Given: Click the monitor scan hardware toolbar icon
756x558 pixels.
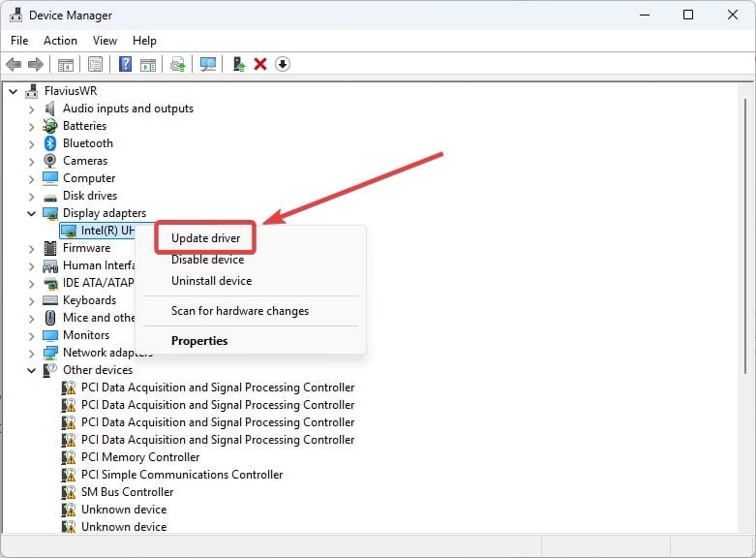Looking at the screenshot, I should (208, 64).
